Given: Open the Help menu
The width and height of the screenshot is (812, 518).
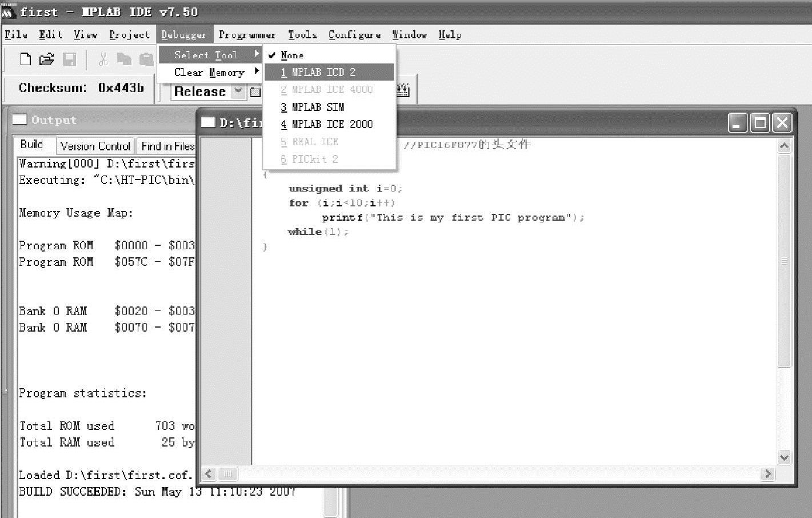Looking at the screenshot, I should (x=450, y=35).
